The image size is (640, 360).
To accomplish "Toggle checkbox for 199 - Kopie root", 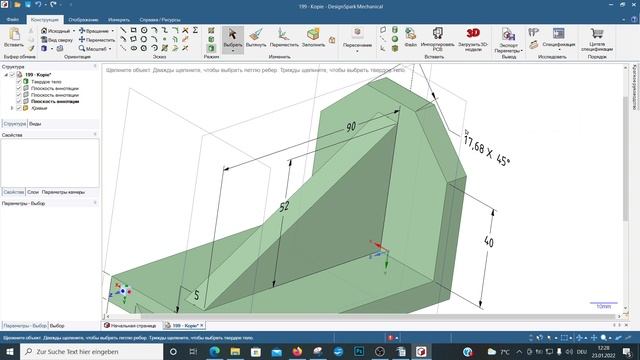I will [x=12, y=75].
